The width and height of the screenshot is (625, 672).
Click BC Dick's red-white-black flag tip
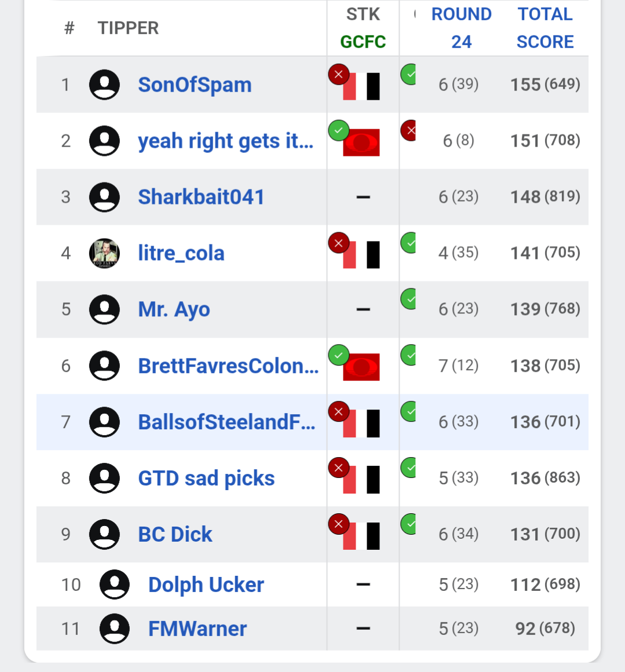(361, 536)
